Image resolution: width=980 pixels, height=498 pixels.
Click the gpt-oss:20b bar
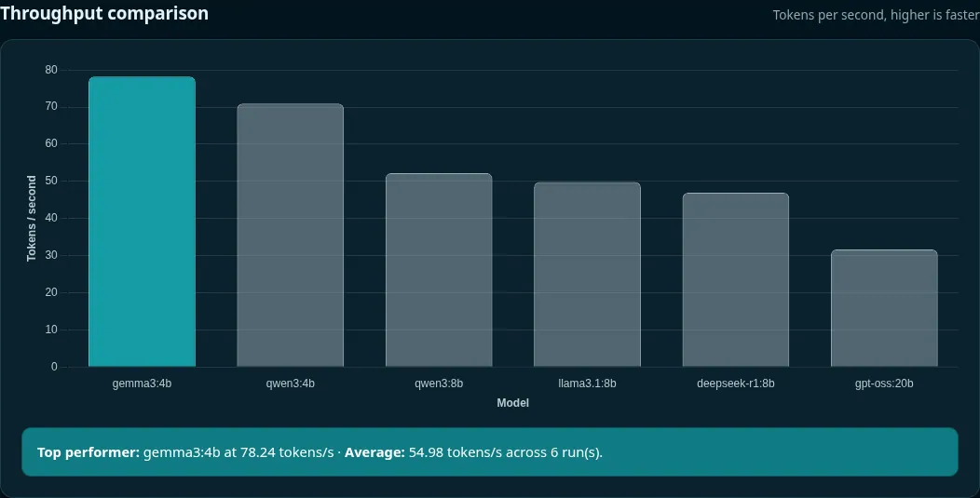pyautogui.click(x=884, y=308)
